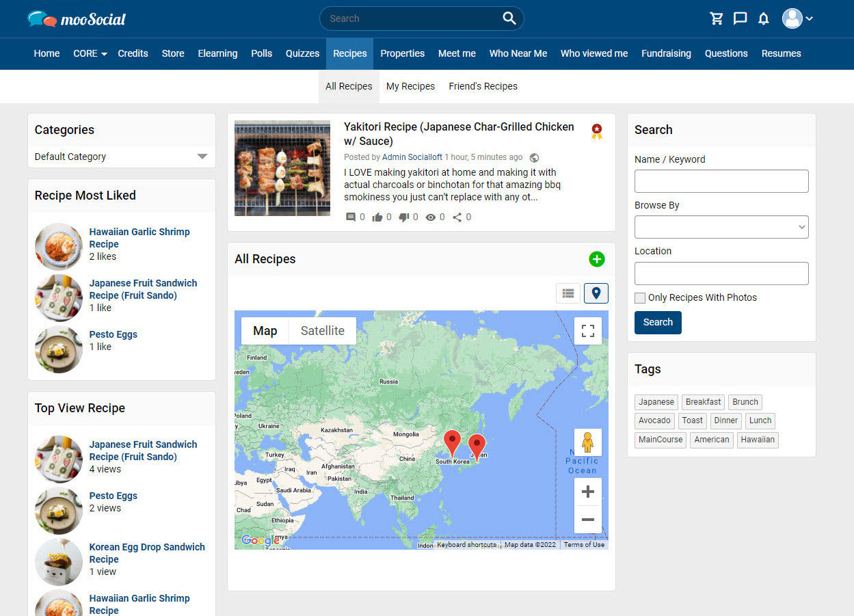Click the globe privacy icon on Yakitori post
This screenshot has height=616, width=854.
point(535,158)
